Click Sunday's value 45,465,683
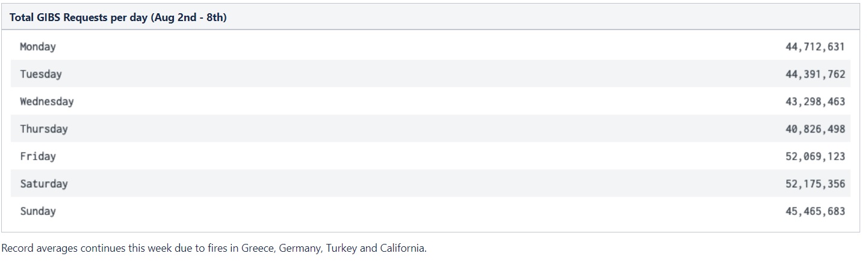 [815, 211]
